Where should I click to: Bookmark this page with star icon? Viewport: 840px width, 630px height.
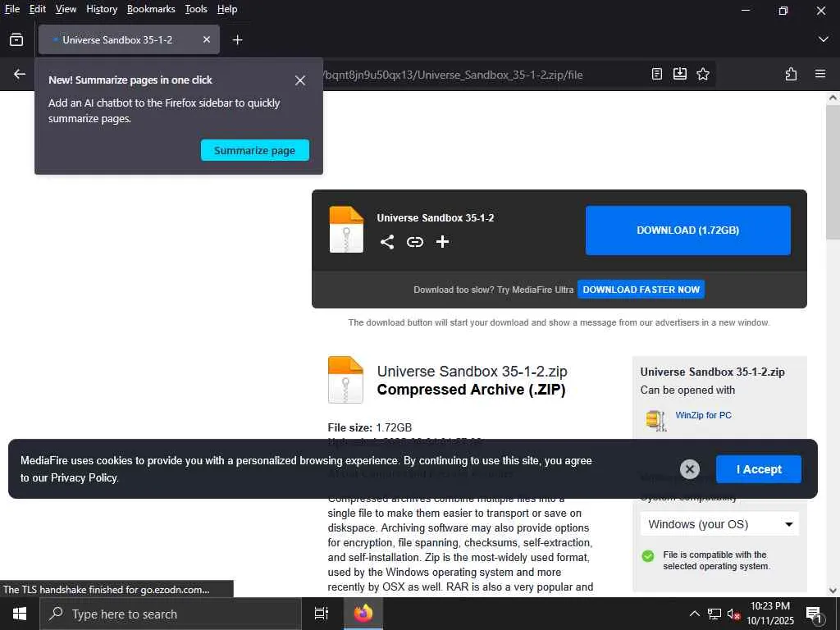point(703,75)
